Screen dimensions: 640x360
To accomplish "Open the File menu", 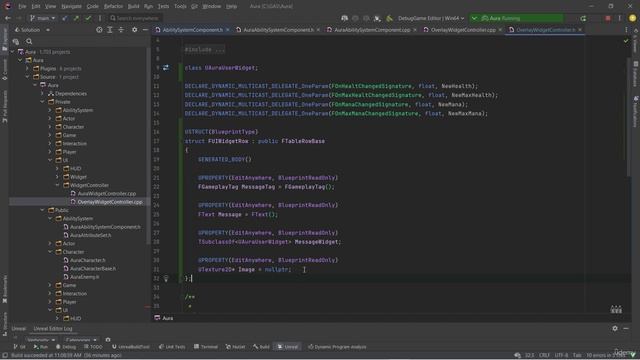I will (22, 6).
